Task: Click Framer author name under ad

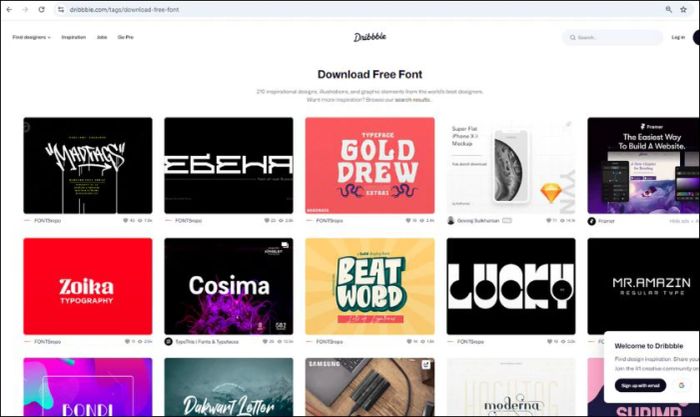Action: [606, 221]
